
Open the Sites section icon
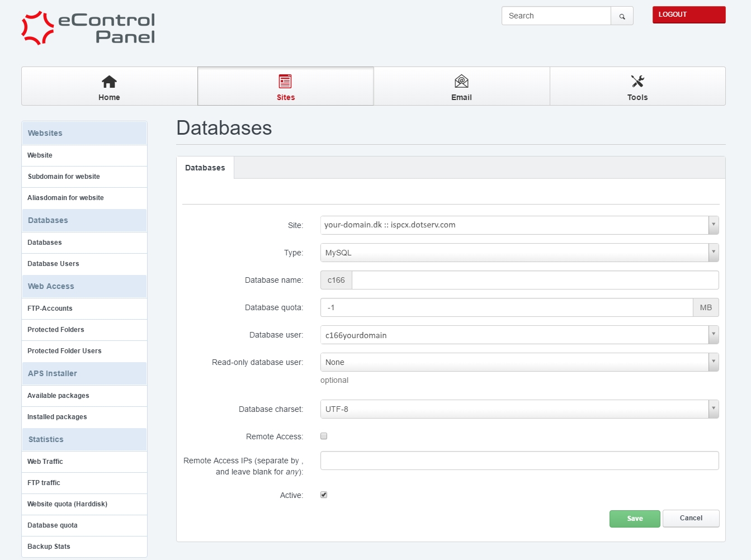pos(285,82)
